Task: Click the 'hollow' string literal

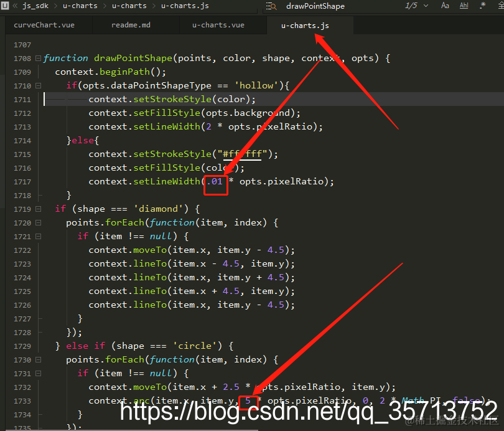Action: point(256,85)
